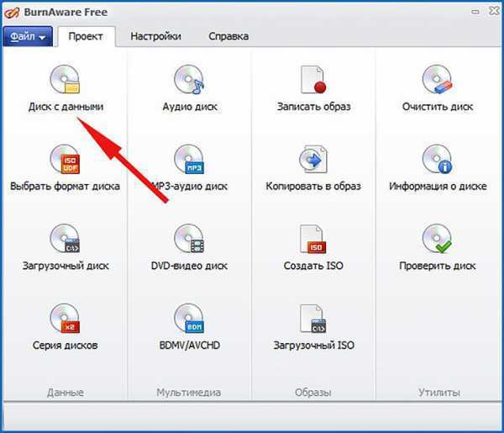
Task: Click the 'Утилиты' category heading
Action: point(439,393)
